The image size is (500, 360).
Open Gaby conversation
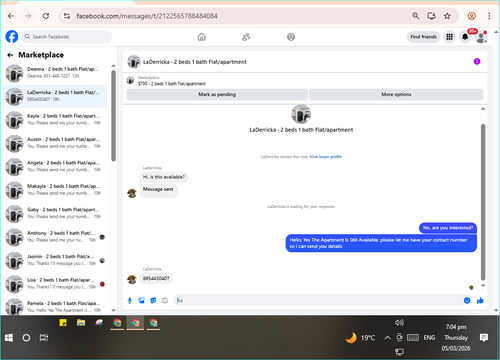[x=56, y=213]
